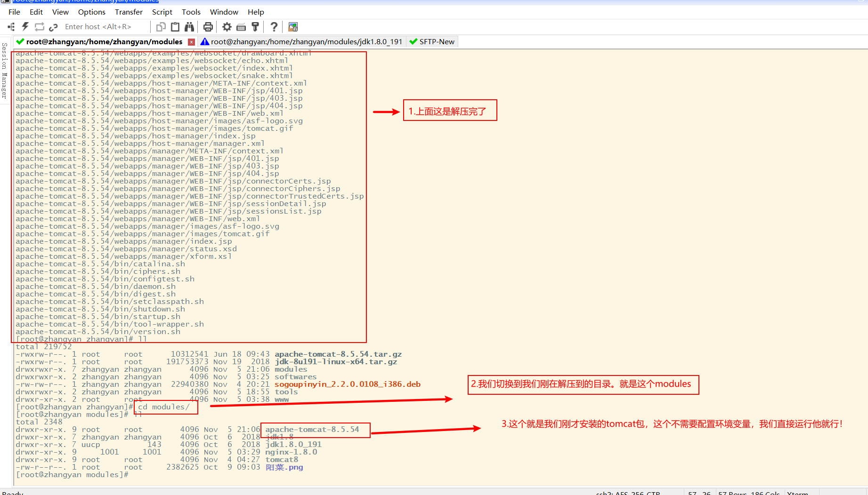Click apache-tomcat-8.5.54.tar.gz in listing
868x495 pixels.
click(338, 354)
